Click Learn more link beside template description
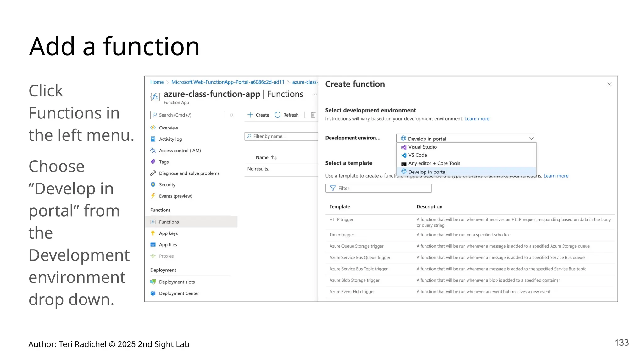 pos(556,176)
